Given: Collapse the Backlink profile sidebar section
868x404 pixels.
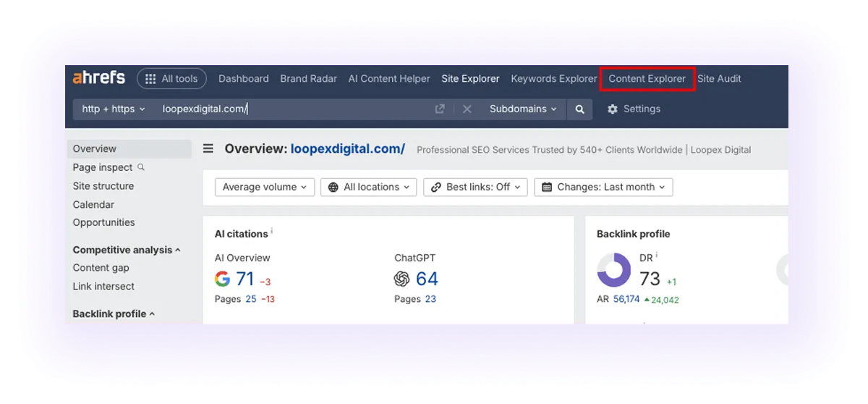Looking at the screenshot, I should (114, 314).
